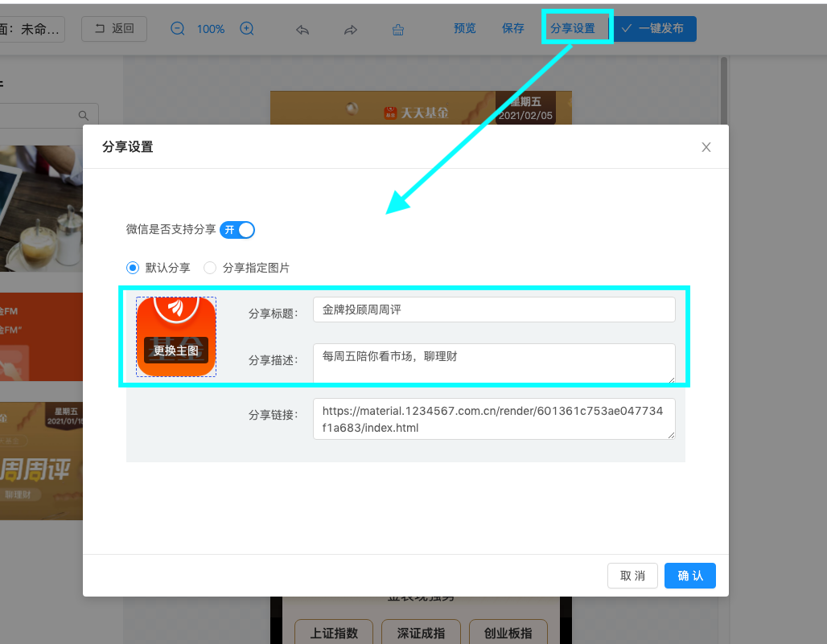827x644 pixels.
Task: Click the 天天基金 banner on canvas
Action: point(421,108)
